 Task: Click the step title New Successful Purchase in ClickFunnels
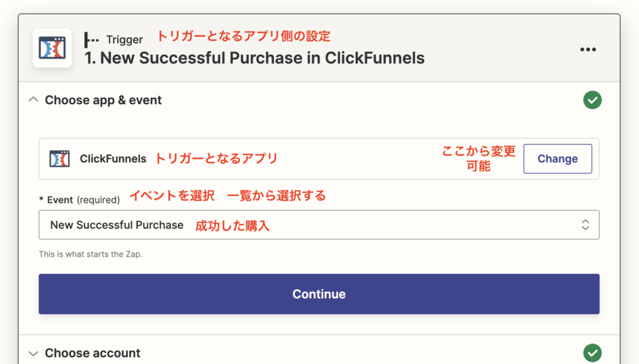(x=255, y=58)
